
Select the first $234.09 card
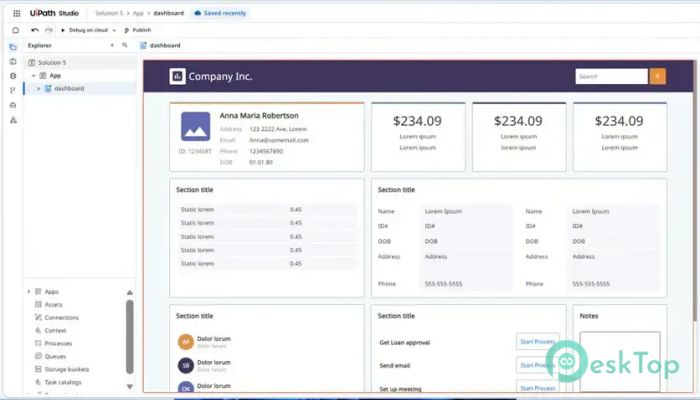[x=418, y=137]
